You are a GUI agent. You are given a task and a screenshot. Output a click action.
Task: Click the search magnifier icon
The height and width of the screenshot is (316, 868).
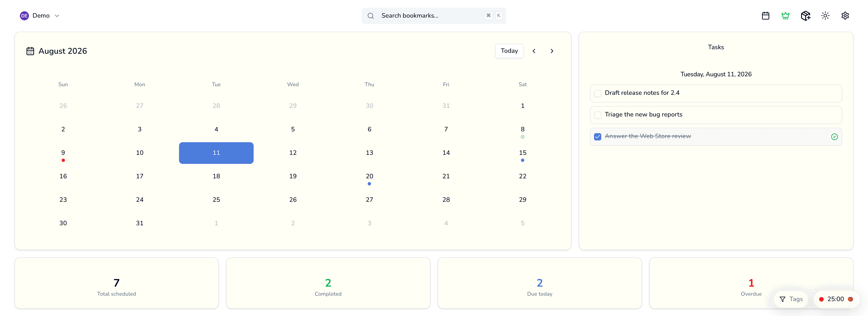pyautogui.click(x=371, y=16)
